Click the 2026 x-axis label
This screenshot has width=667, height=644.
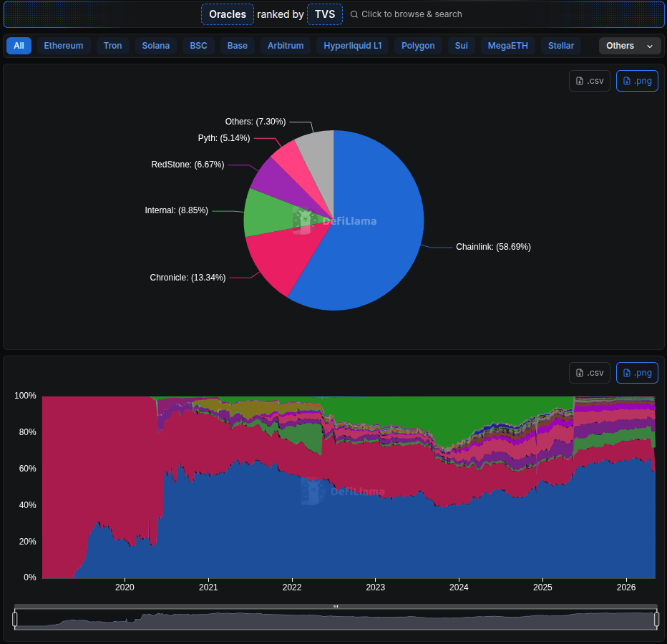click(626, 587)
